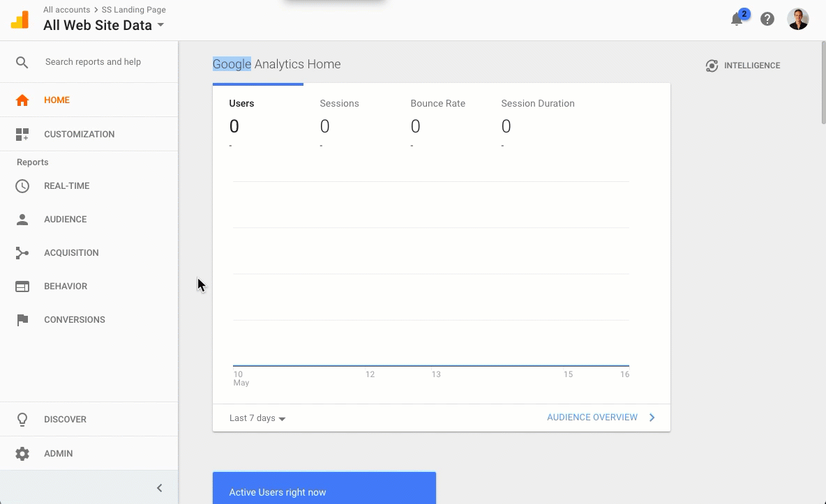Image resolution: width=826 pixels, height=504 pixels.
Task: Click the Intelligence icon
Action: point(712,66)
